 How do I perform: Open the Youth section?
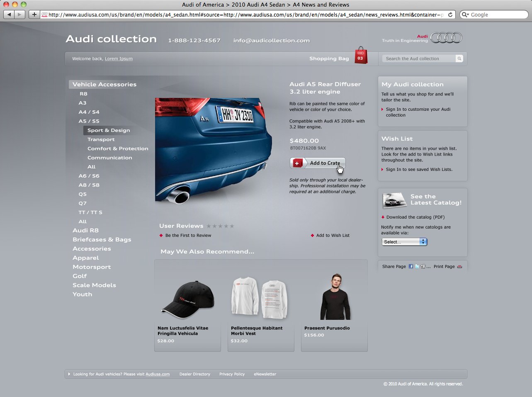82,294
